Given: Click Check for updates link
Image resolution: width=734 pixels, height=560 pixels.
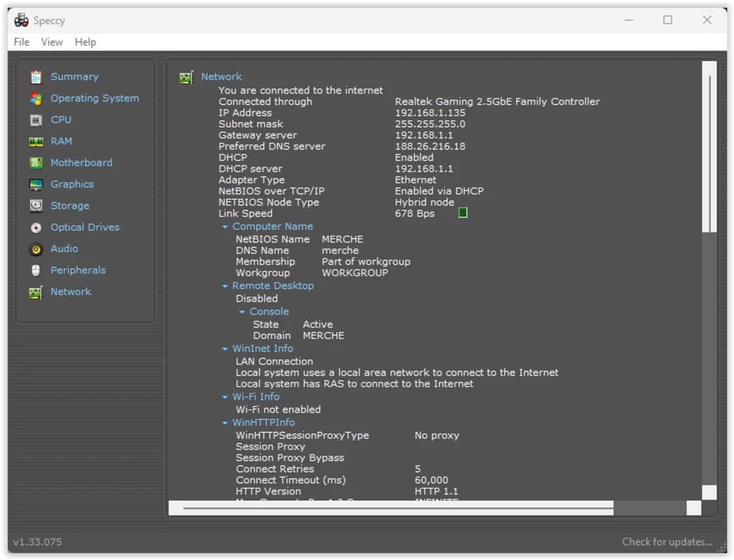Looking at the screenshot, I should click(x=667, y=542).
